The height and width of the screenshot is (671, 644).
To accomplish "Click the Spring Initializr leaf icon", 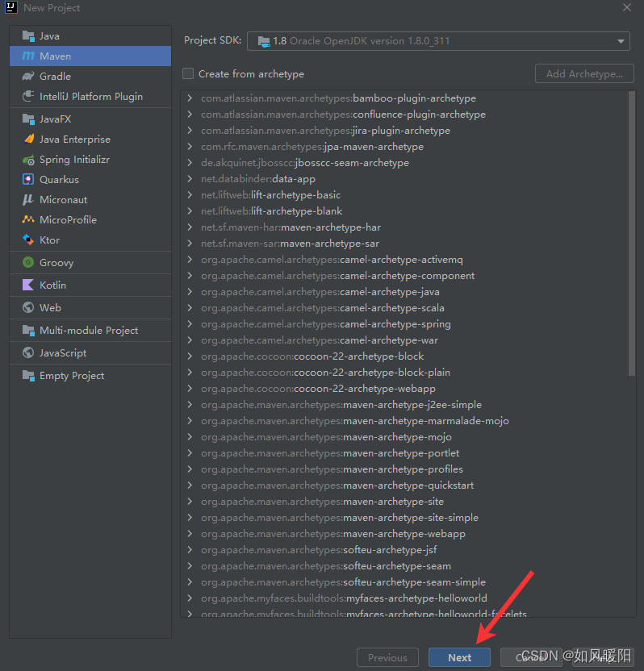I will coord(28,160).
